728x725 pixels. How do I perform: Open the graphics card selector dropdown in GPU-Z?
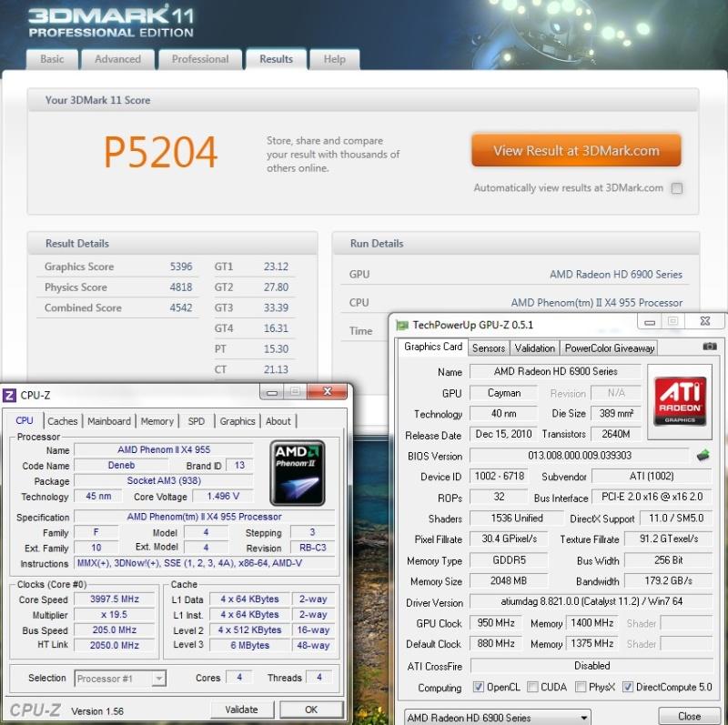click(497, 717)
